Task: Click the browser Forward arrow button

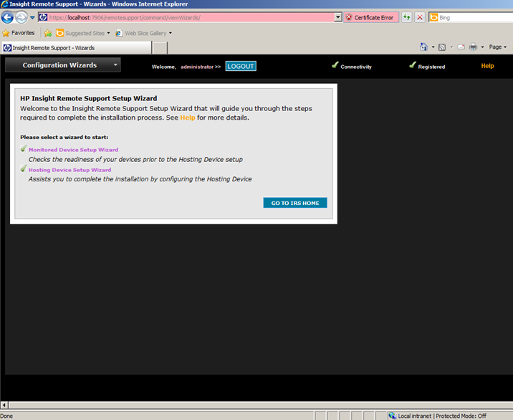Action: click(21, 17)
